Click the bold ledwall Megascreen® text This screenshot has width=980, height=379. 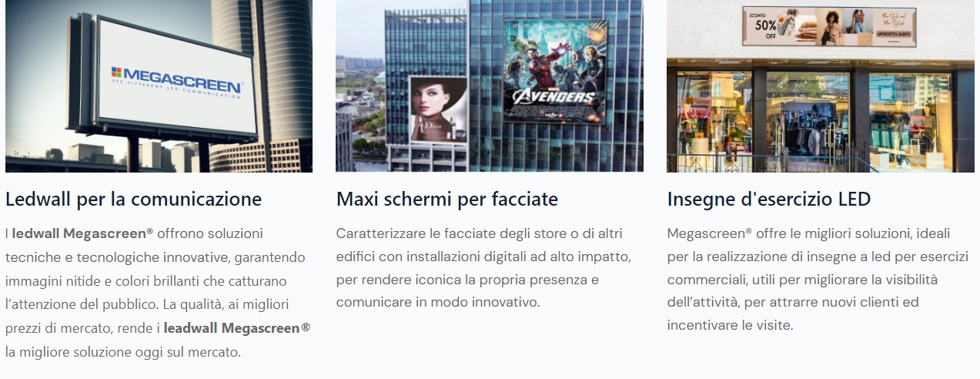pyautogui.click(x=83, y=233)
